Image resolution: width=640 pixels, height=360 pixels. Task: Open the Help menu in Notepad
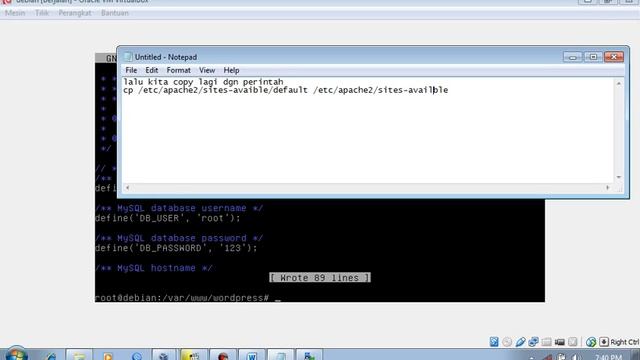(x=231, y=70)
